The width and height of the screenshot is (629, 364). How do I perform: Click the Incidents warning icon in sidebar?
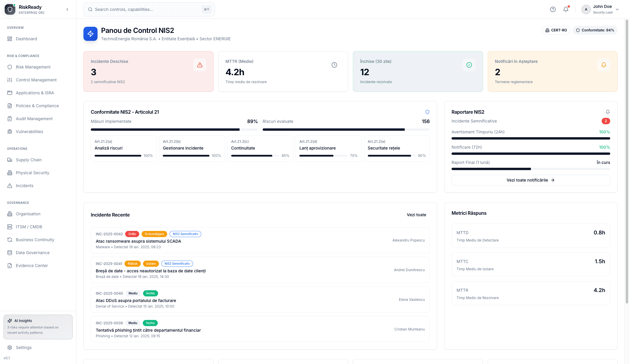tap(10, 186)
